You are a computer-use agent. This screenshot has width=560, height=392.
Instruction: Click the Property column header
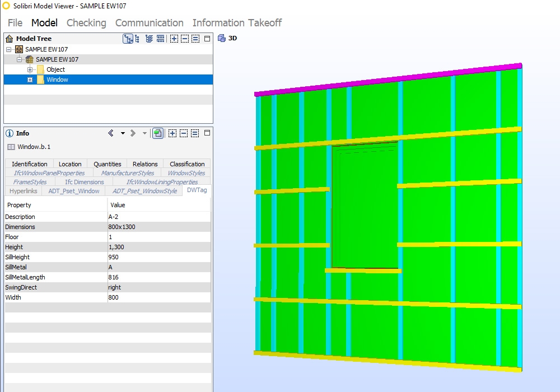point(55,205)
